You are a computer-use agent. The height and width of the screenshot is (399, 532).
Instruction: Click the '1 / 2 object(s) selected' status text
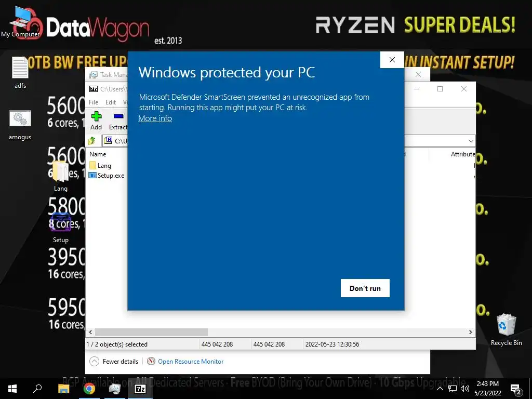click(x=117, y=344)
